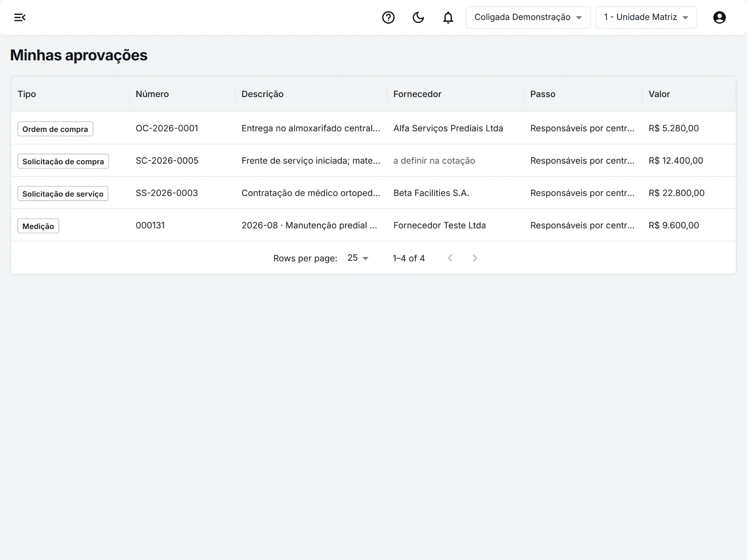The width and height of the screenshot is (747, 560).
Task: Open the user account avatar icon
Action: (719, 18)
